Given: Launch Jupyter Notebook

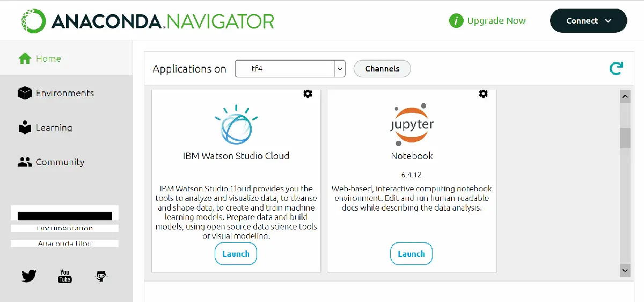Looking at the screenshot, I should (x=411, y=254).
